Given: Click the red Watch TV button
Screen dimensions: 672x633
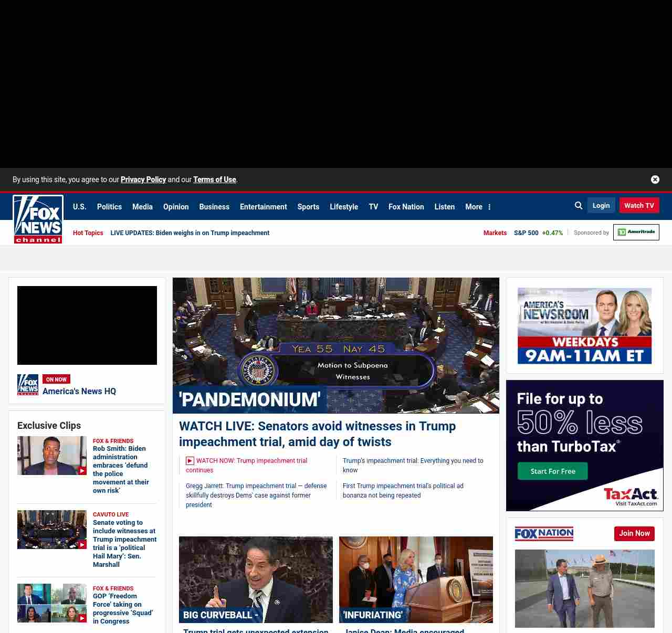Looking at the screenshot, I should click(x=639, y=205).
